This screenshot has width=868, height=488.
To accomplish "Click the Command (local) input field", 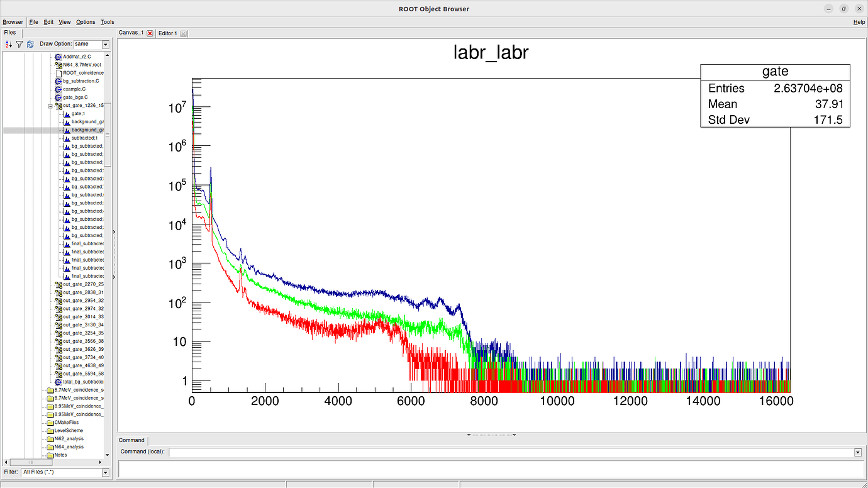I will [511, 452].
